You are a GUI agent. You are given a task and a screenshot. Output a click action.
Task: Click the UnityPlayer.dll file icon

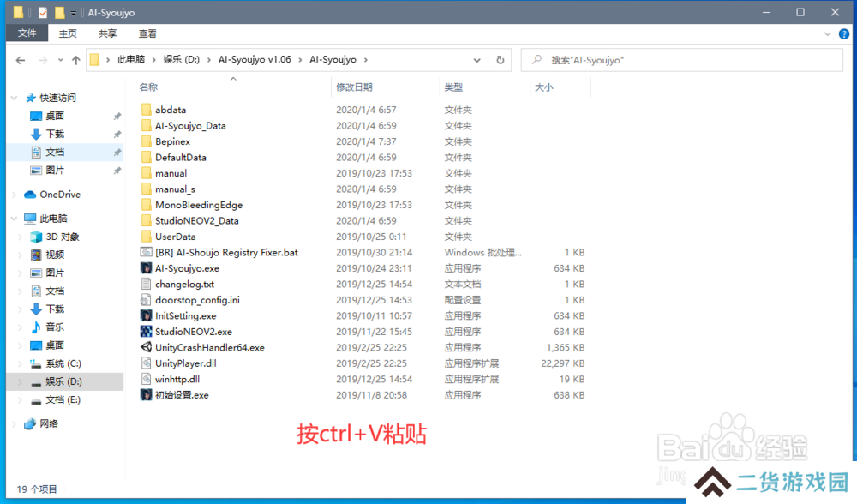(x=146, y=363)
